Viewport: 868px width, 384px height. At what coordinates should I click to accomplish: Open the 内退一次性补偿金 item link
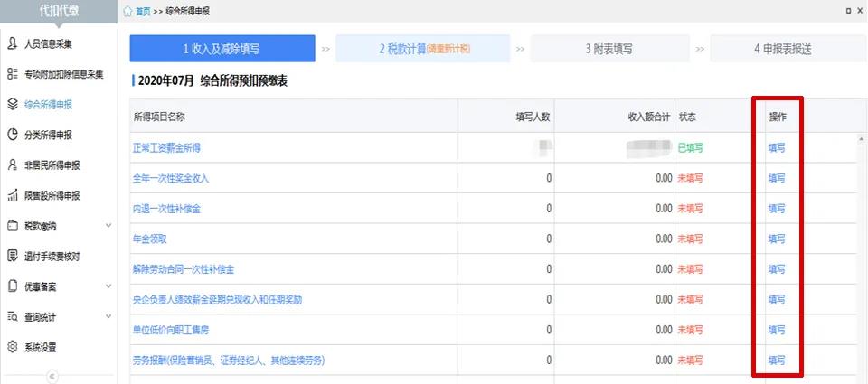pos(166,209)
